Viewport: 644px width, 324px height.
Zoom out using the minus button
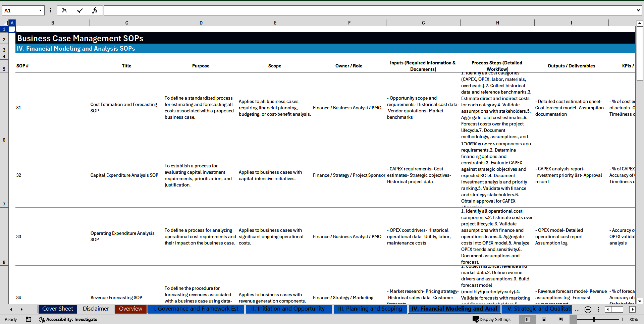(x=573, y=319)
